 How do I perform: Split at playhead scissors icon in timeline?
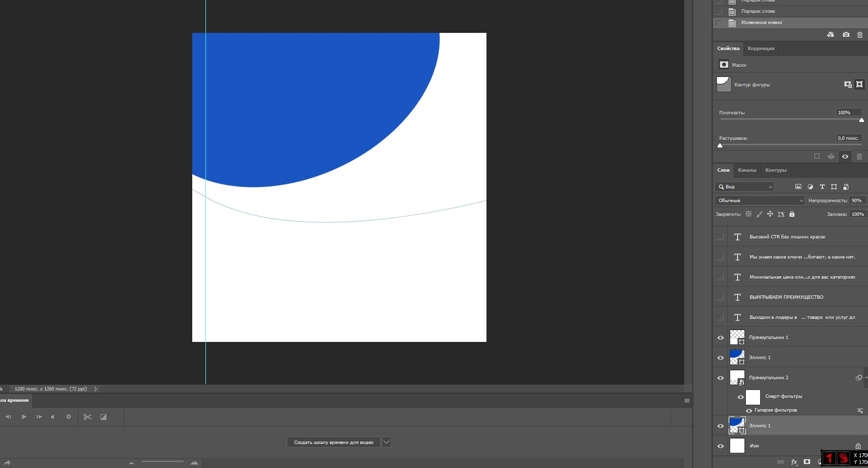tap(87, 417)
